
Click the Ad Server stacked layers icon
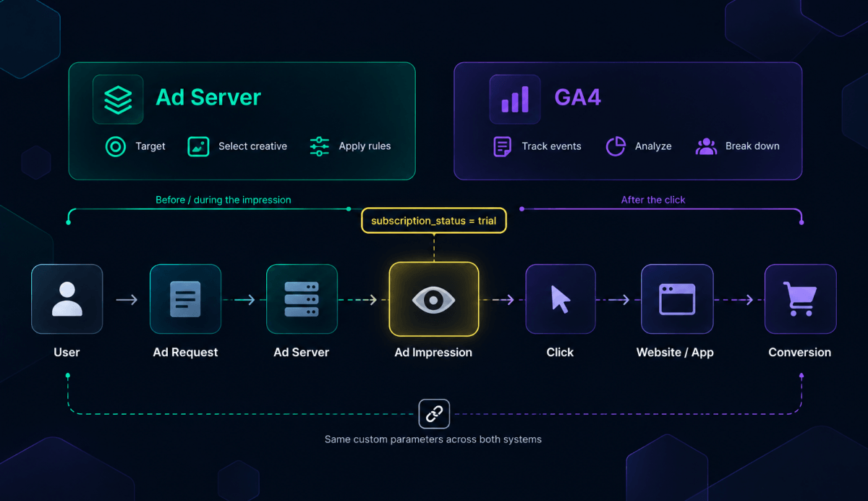click(x=118, y=99)
